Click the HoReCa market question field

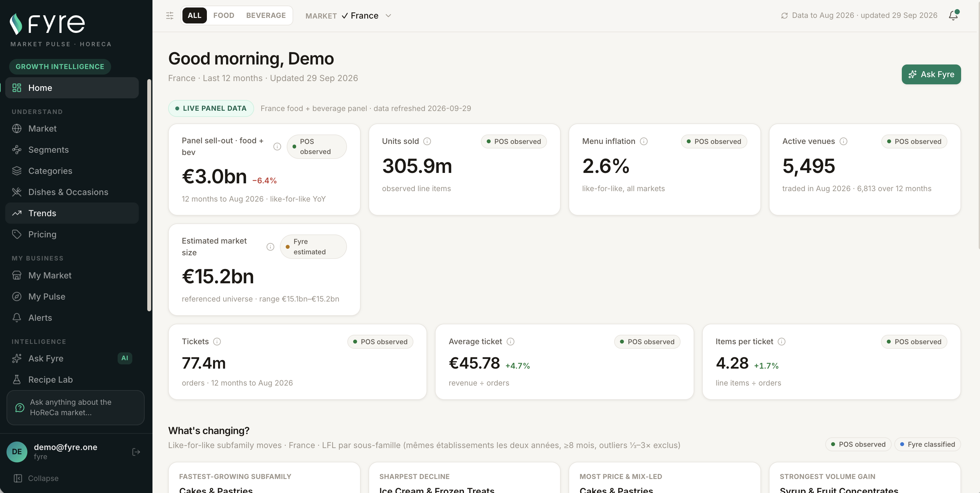click(75, 407)
